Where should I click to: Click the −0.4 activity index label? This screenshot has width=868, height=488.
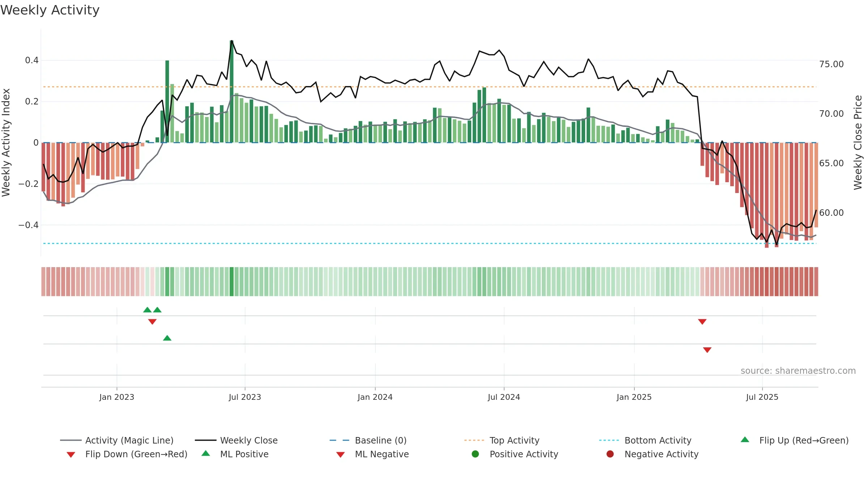point(29,225)
